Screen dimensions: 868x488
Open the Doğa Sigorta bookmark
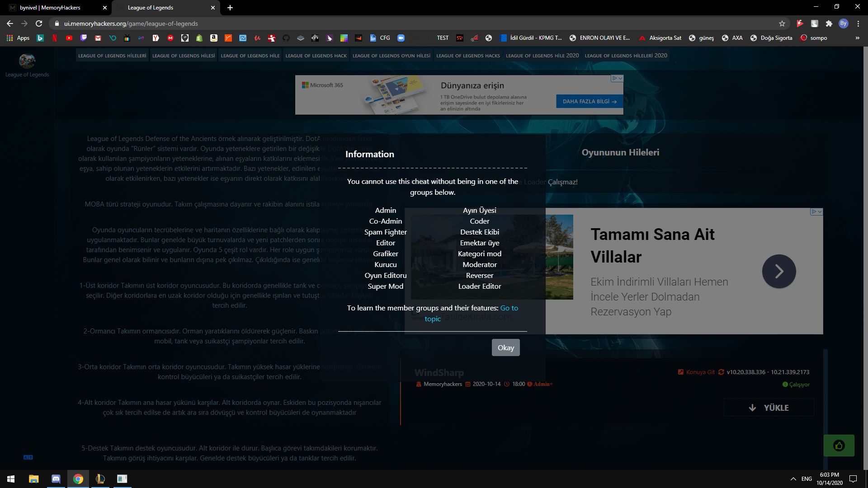771,38
